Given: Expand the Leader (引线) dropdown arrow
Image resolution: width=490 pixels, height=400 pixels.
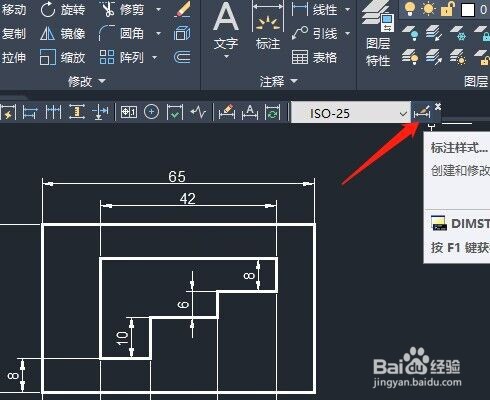Looking at the screenshot, I should pyautogui.click(x=348, y=33).
